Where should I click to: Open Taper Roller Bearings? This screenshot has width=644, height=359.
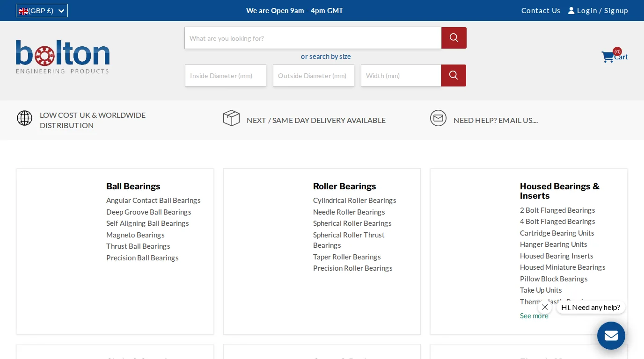coord(347,257)
